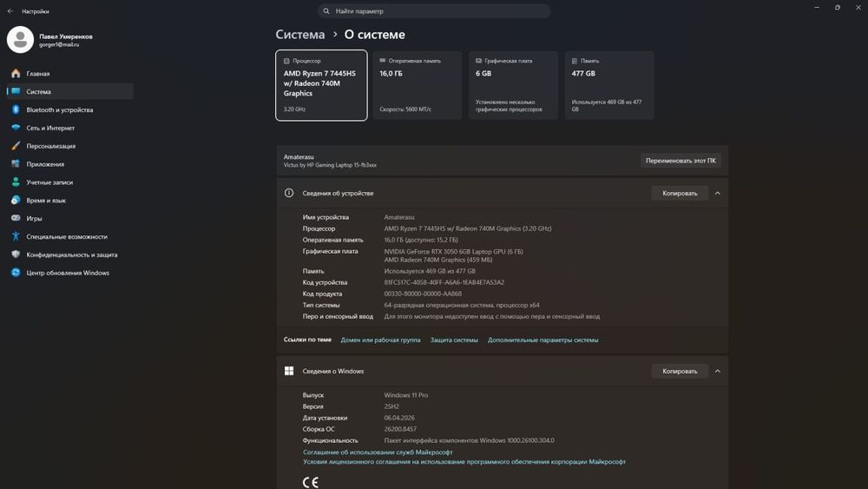Select the Система monitor icon
Image resolution: width=868 pixels, height=489 pixels.
[x=16, y=91]
